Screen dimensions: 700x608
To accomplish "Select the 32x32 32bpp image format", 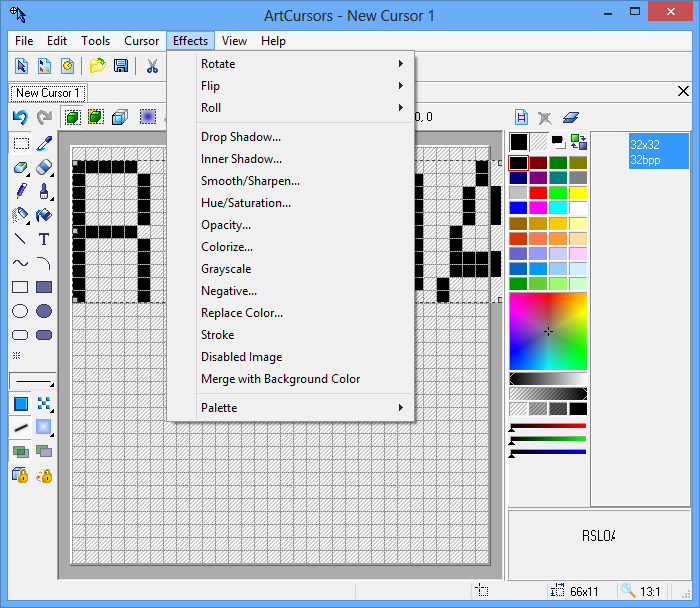I will pyautogui.click(x=658, y=152).
